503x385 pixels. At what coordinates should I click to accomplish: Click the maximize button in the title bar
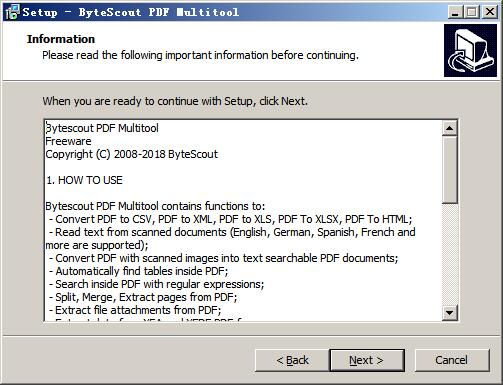(472, 12)
